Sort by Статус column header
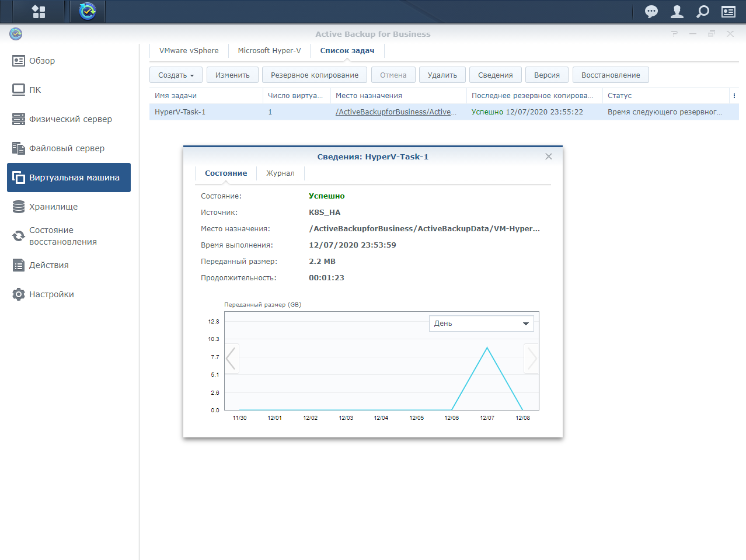This screenshot has width=746, height=560. click(x=666, y=96)
